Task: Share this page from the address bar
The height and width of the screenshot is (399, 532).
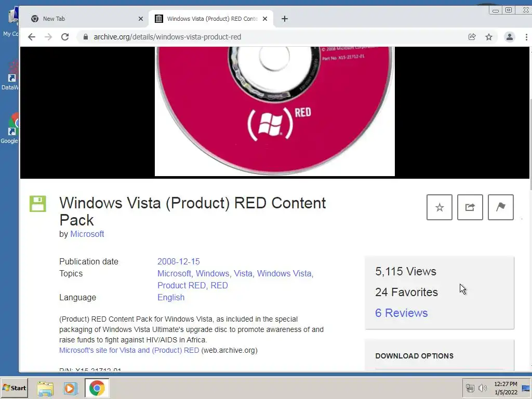Action: [472, 37]
